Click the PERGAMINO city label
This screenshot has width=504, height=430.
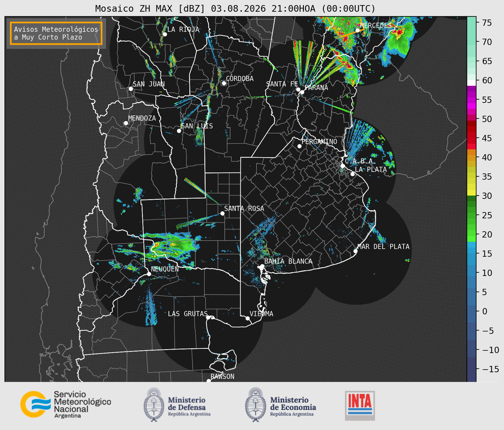[319, 141]
